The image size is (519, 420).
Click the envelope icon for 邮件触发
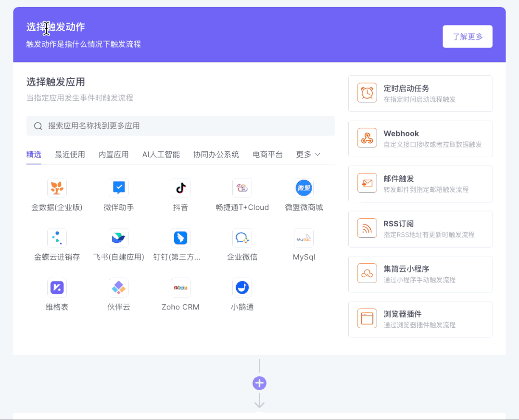367,183
